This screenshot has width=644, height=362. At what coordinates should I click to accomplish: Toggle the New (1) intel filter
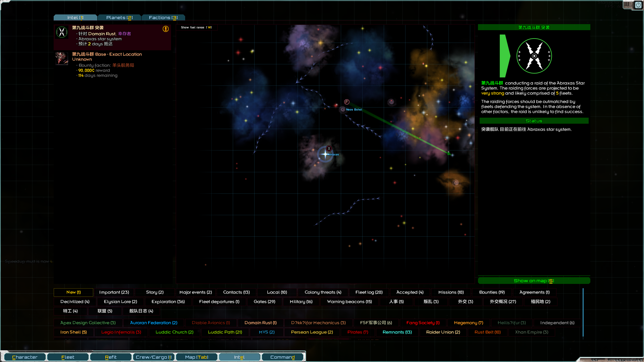point(73,292)
